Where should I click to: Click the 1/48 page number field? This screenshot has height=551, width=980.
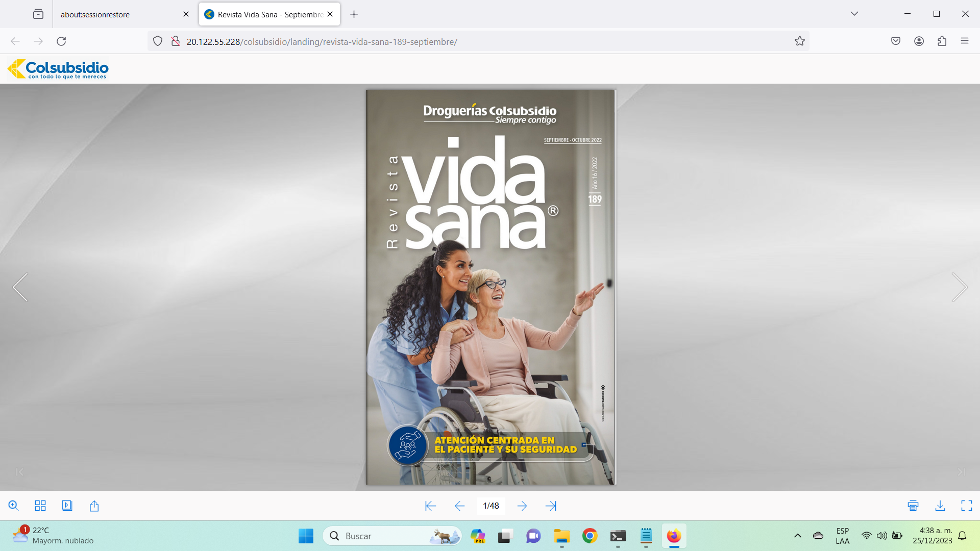point(491,506)
